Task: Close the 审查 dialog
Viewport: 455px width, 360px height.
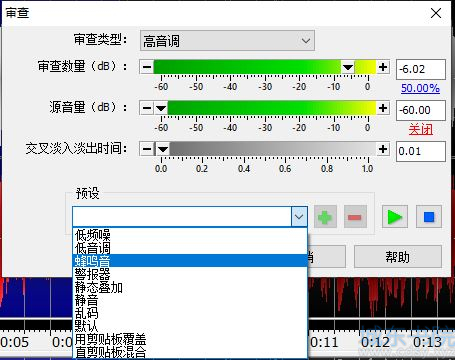Action: (x=436, y=13)
